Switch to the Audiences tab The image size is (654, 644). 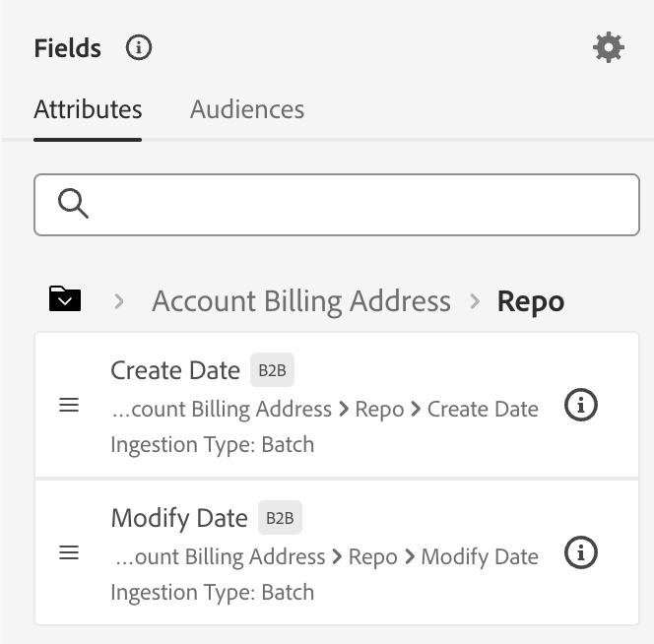point(247,109)
